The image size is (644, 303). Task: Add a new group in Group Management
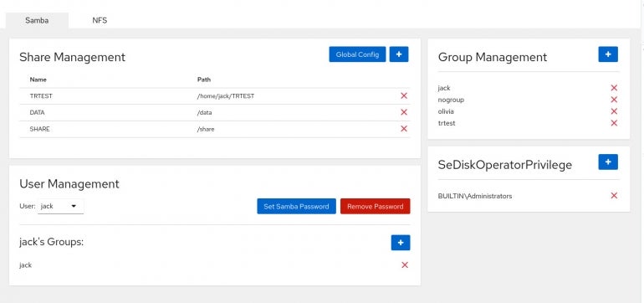[x=608, y=54]
